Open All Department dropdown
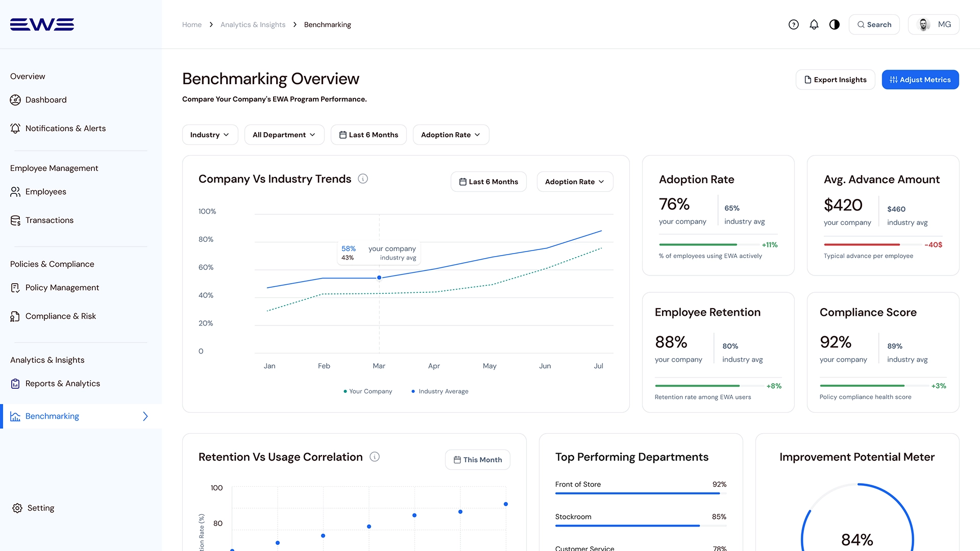Screen dimensions: 980x551 [x=284, y=135]
